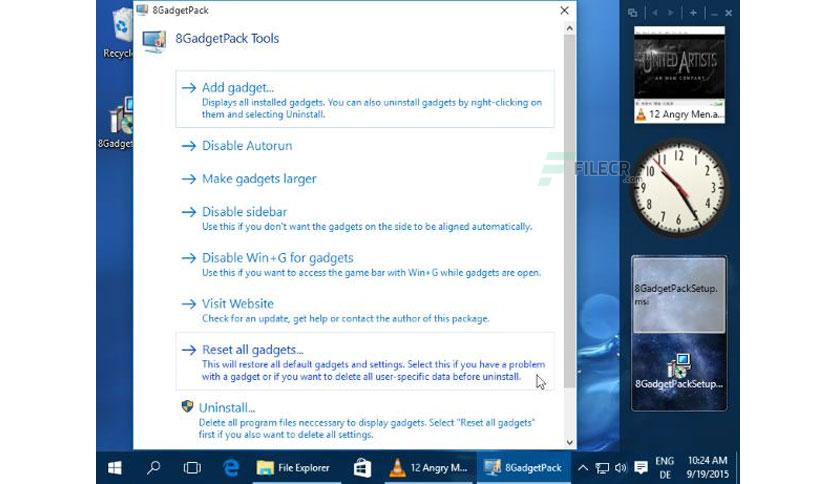The width and height of the screenshot is (836, 484).
Task: Click the Uninstall shield icon
Action: (187, 407)
